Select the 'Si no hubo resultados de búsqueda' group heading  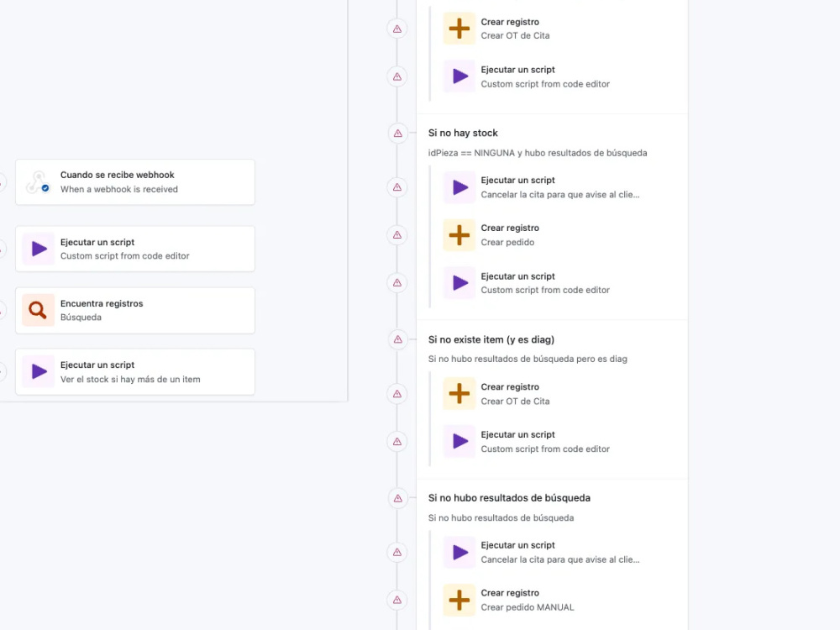pyautogui.click(x=509, y=498)
